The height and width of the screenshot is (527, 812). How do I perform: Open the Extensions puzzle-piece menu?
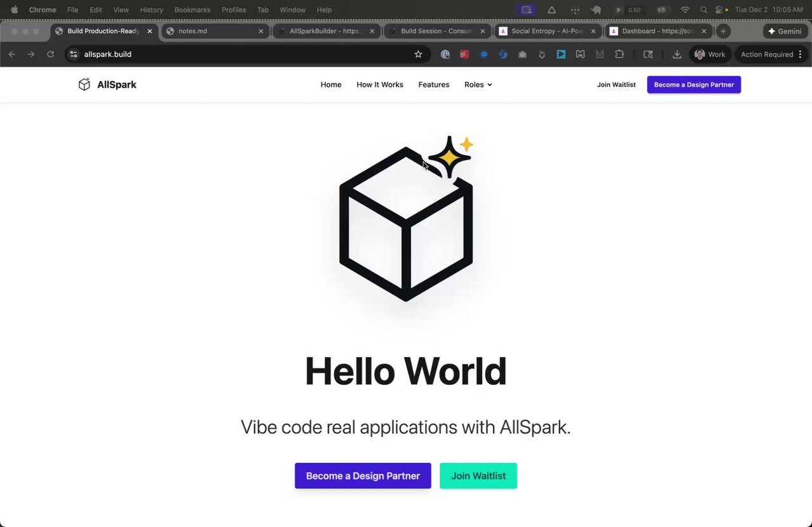pos(620,55)
